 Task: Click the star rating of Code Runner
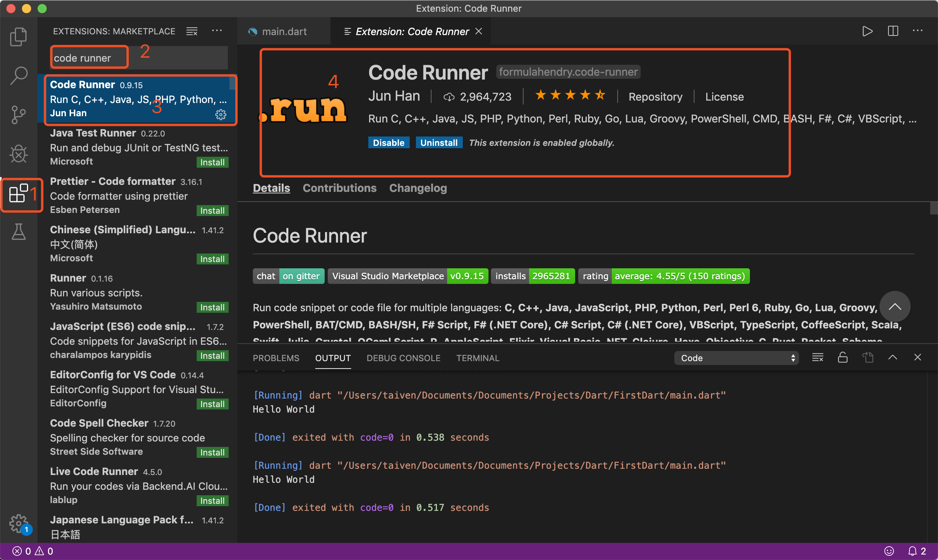coord(570,96)
